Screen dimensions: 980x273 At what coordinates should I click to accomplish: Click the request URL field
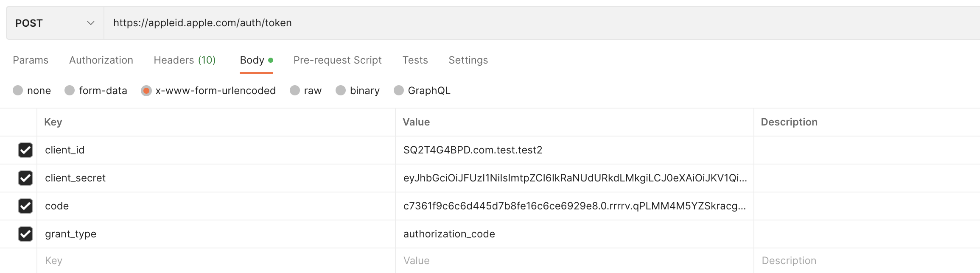click(x=509, y=23)
